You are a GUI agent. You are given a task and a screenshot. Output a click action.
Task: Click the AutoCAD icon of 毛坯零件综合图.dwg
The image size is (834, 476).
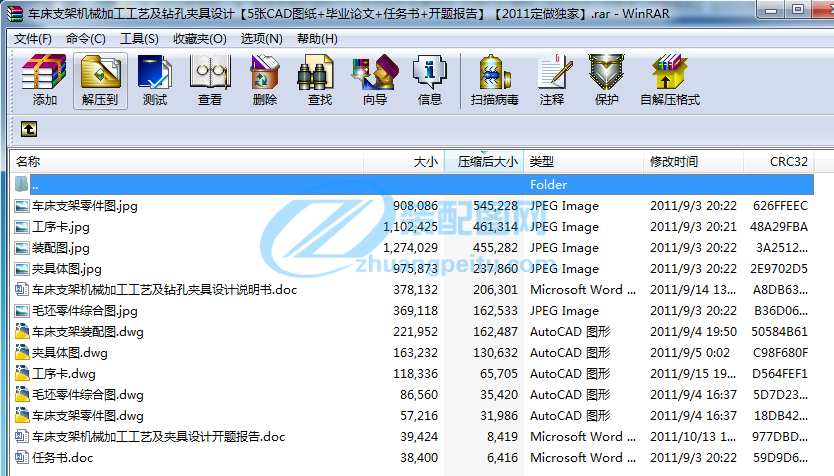pyautogui.click(x=22, y=395)
